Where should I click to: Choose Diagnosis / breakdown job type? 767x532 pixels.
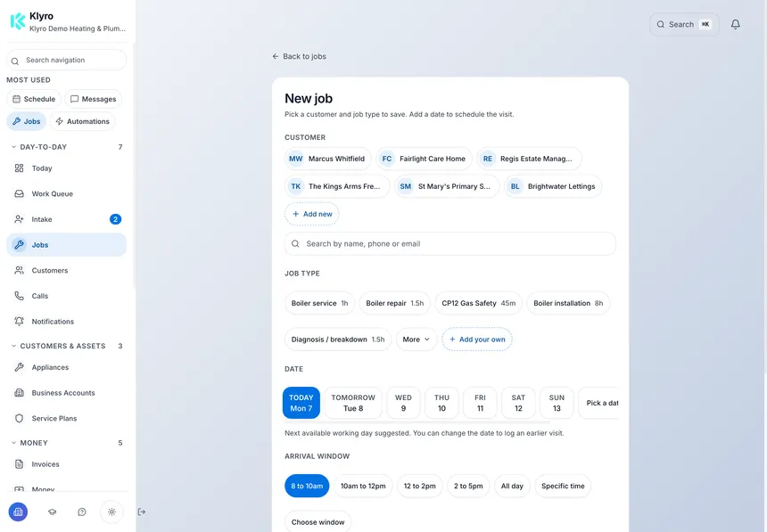338,340
